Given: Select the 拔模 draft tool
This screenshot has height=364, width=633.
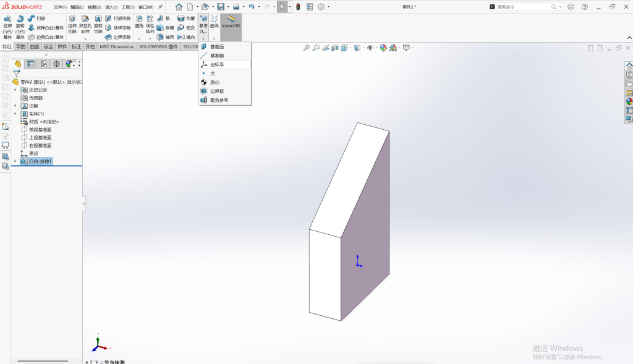Looking at the screenshot, I should pos(165,28).
